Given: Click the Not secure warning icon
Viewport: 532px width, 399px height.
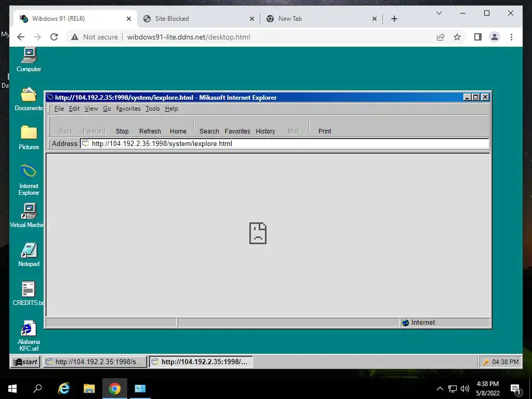Looking at the screenshot, I should tap(75, 37).
